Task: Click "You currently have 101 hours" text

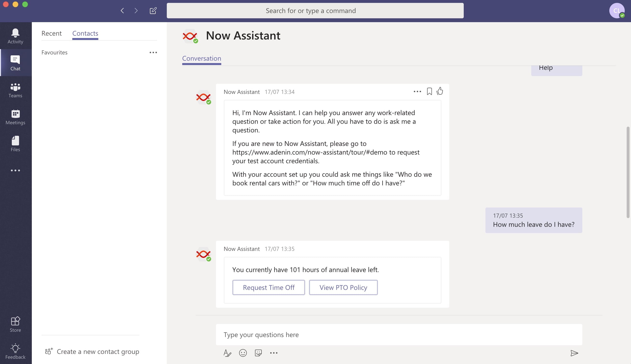Action: pyautogui.click(x=305, y=270)
